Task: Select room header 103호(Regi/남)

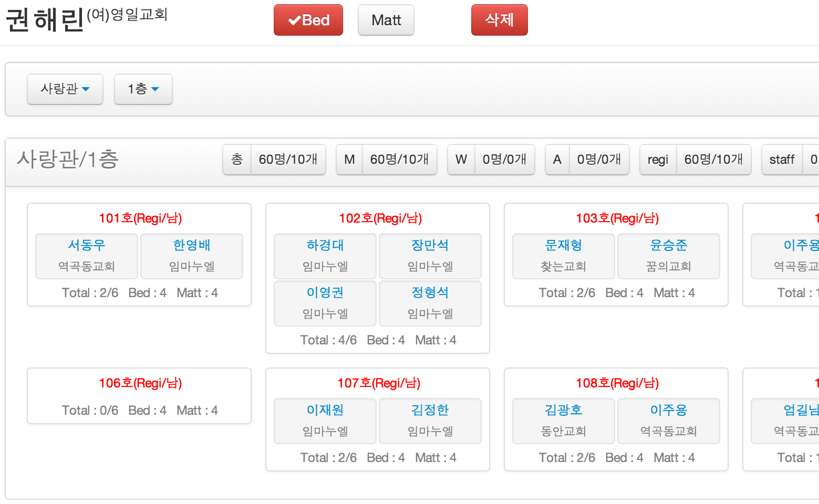Action: [x=617, y=218]
